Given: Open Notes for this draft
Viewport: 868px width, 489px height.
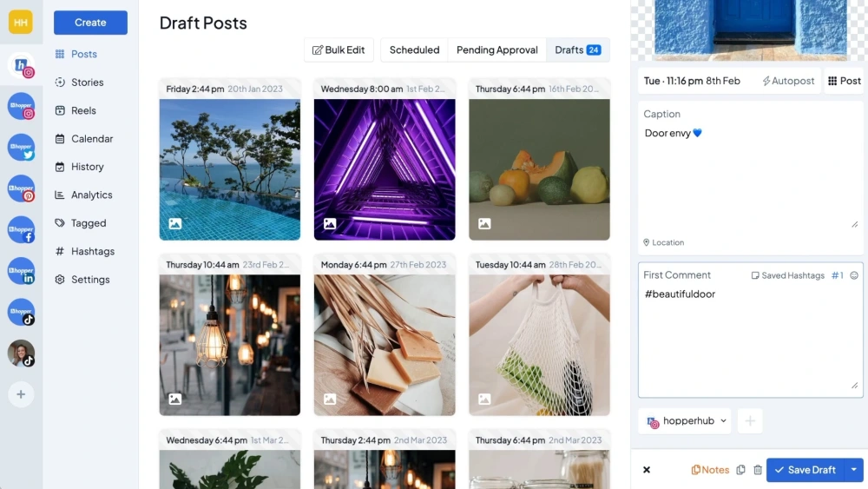Looking at the screenshot, I should coord(710,470).
